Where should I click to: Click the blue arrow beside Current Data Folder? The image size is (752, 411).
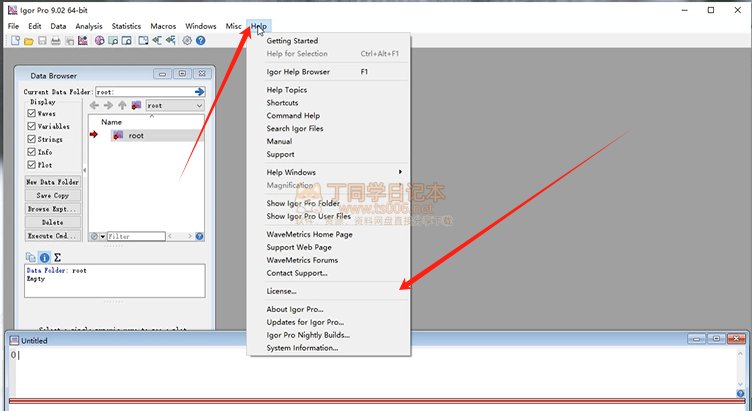[x=200, y=91]
